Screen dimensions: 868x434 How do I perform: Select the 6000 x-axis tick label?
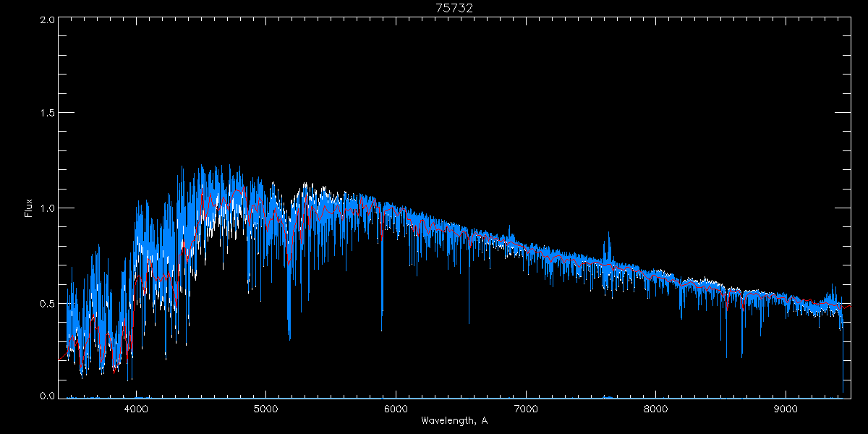(396, 407)
